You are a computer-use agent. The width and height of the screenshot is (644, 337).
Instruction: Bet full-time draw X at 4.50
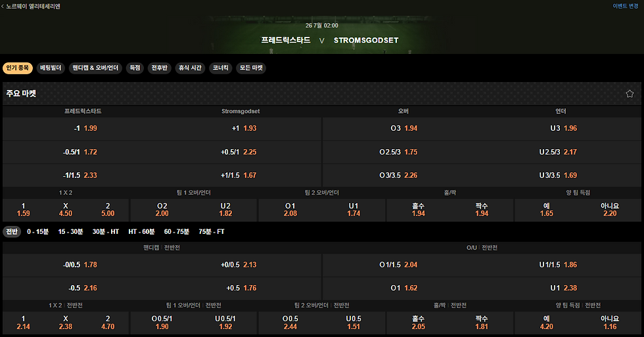[66, 210]
